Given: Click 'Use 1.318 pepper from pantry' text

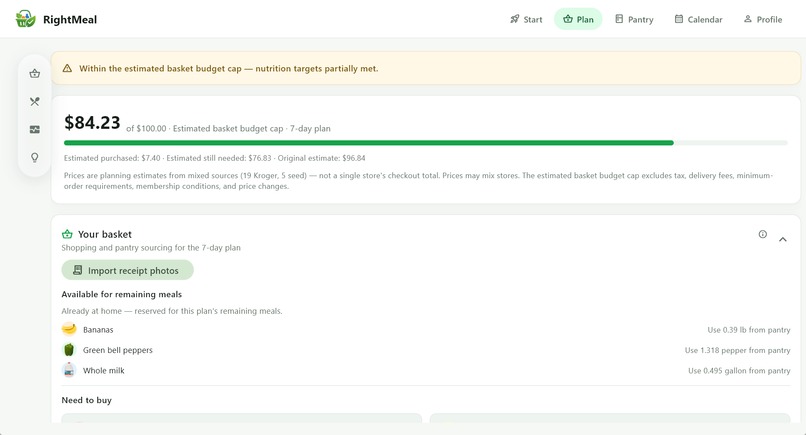Looking at the screenshot, I should pyautogui.click(x=738, y=350).
